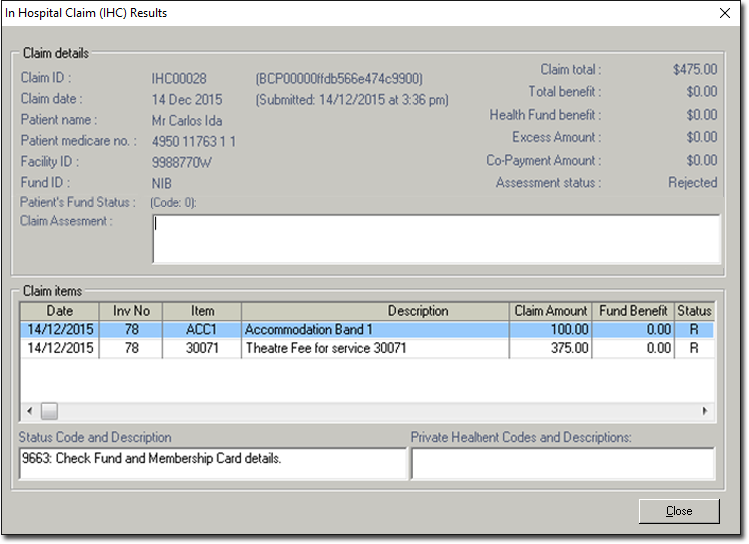749x544 pixels.
Task: Click the Fund Benefit column header
Action: tap(633, 311)
